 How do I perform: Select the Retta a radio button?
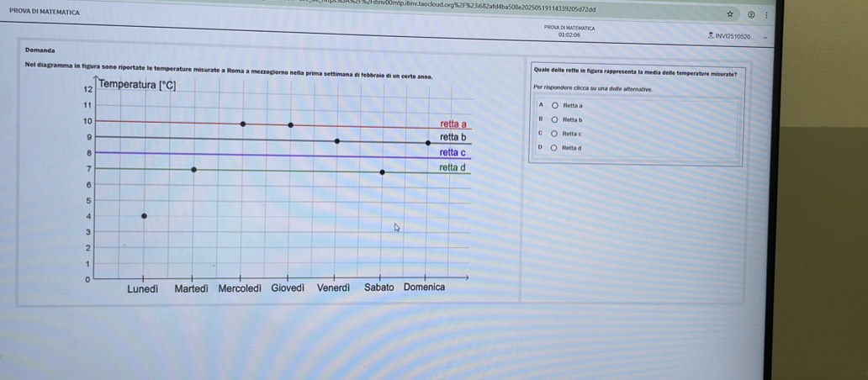555,106
